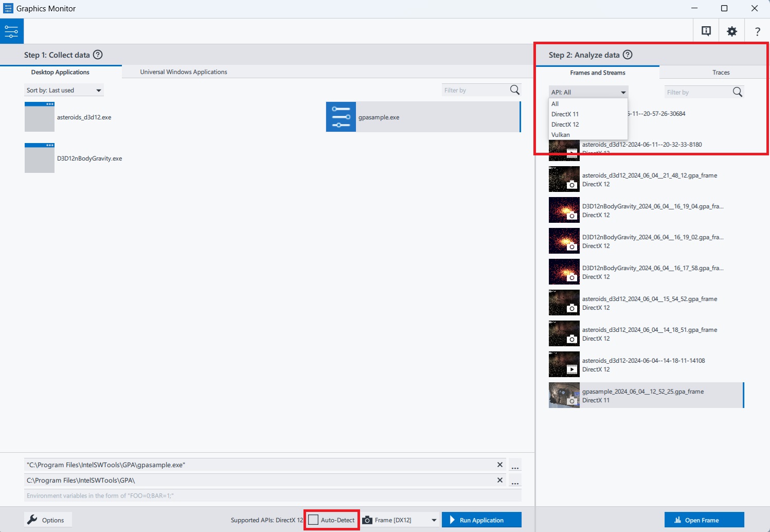Click the question mark help icon beside the gear
The width and height of the screenshot is (770, 532).
pyautogui.click(x=757, y=31)
